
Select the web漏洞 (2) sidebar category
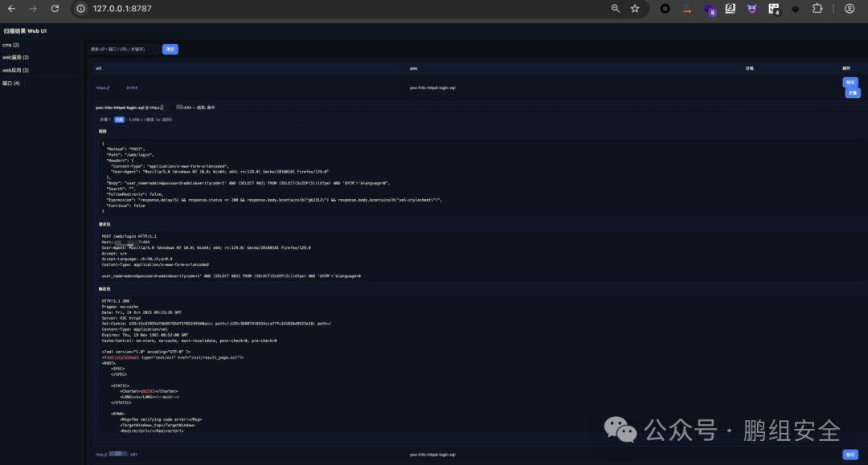pos(15,58)
